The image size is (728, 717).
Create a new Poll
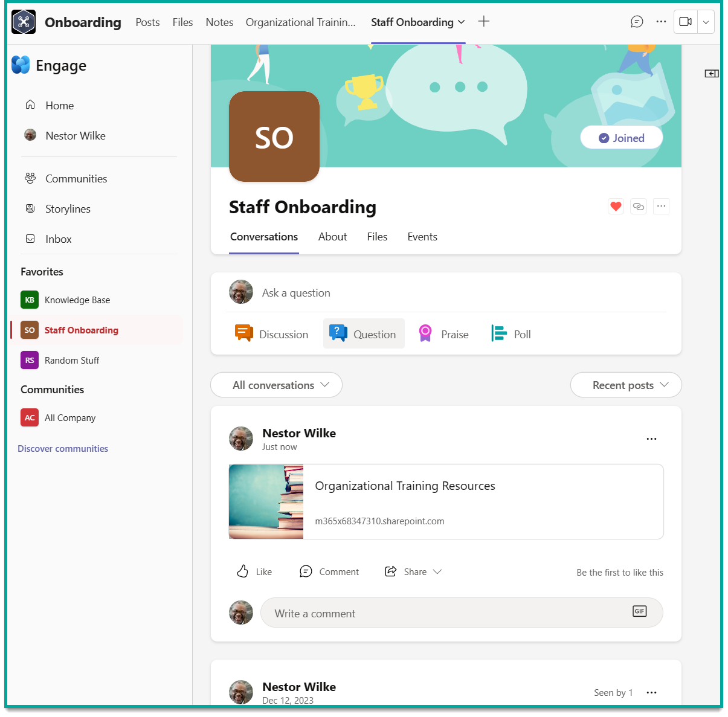[x=511, y=333]
